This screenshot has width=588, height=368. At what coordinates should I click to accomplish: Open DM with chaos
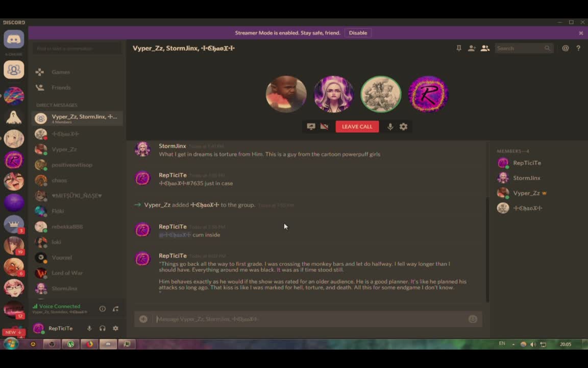(x=77, y=180)
